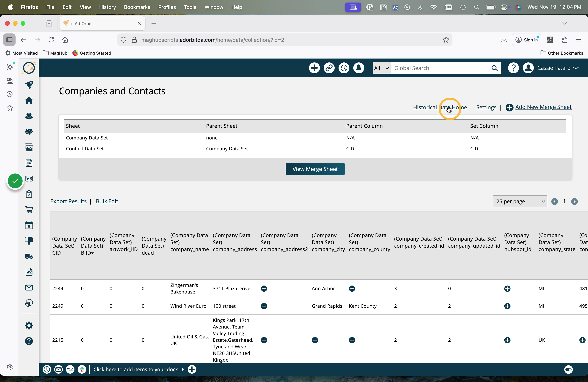Open the Bookmarks menu in menu bar
This screenshot has width=588, height=382.
pos(137,7)
